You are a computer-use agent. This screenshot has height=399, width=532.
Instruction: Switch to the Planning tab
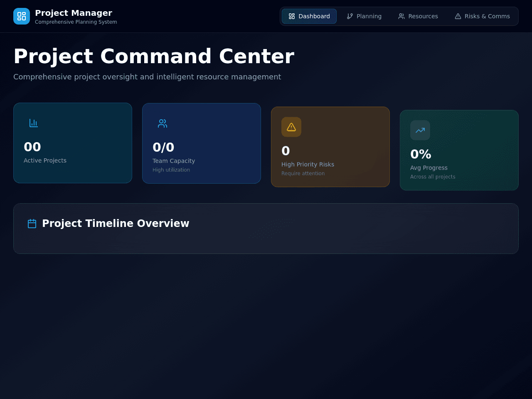point(364,16)
